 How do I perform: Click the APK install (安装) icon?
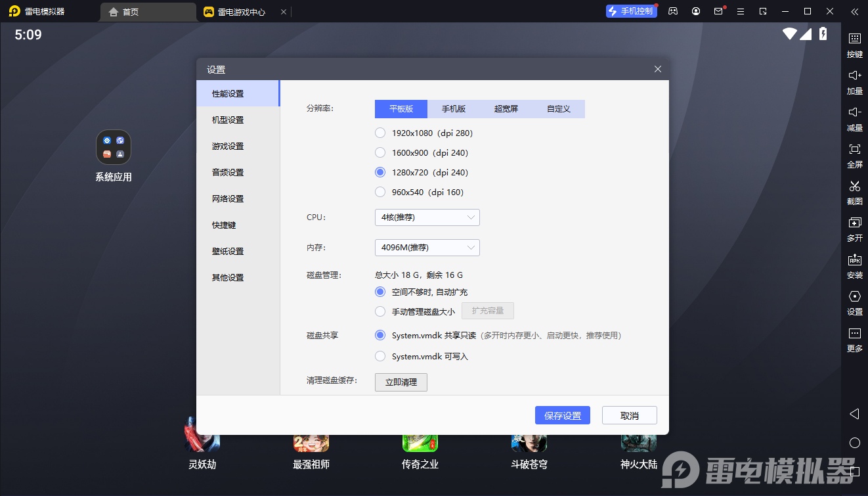[x=854, y=260]
